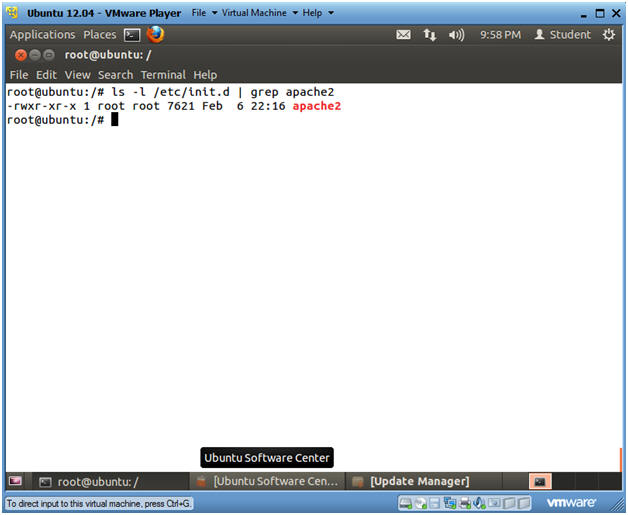Screen dimensions: 628x515
Task: Close the VMware Player window
Action: click(616, 13)
